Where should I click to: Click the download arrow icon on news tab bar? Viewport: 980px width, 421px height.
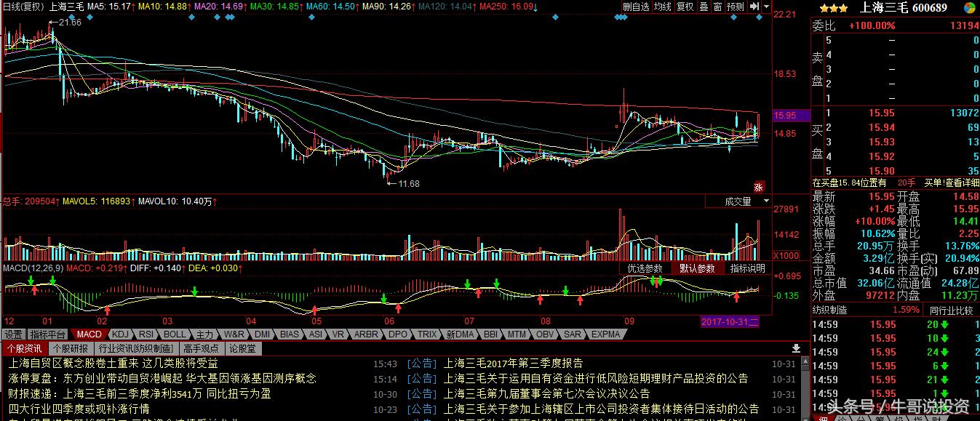coord(797,350)
